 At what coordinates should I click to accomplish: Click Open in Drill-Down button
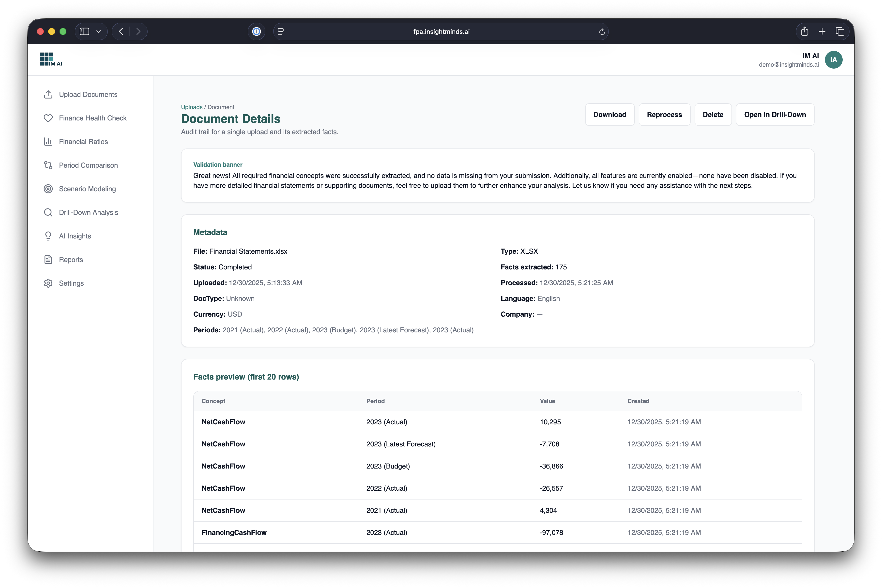coord(775,115)
